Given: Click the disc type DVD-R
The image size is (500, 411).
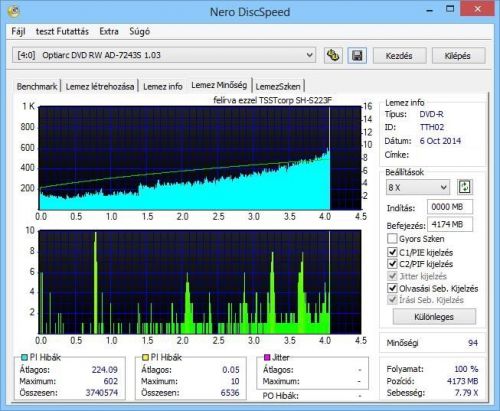Looking at the screenshot, I should pos(431,114).
